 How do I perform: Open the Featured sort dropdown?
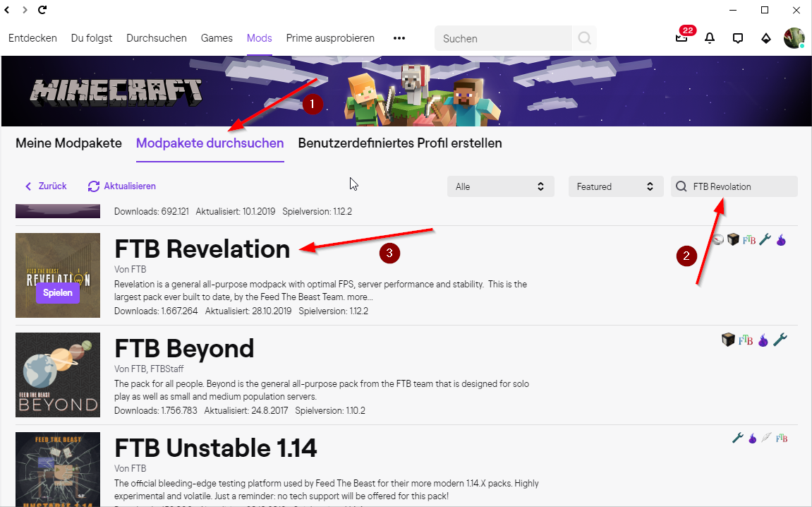click(x=616, y=186)
